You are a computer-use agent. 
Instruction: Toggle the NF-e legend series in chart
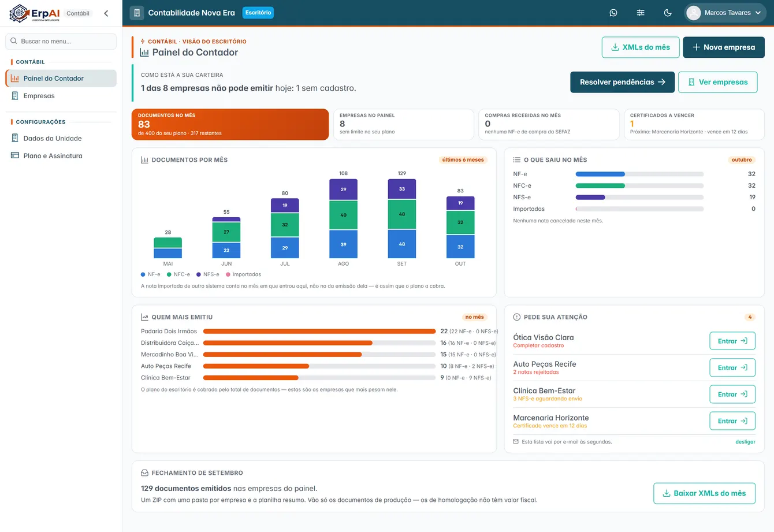tap(151, 274)
